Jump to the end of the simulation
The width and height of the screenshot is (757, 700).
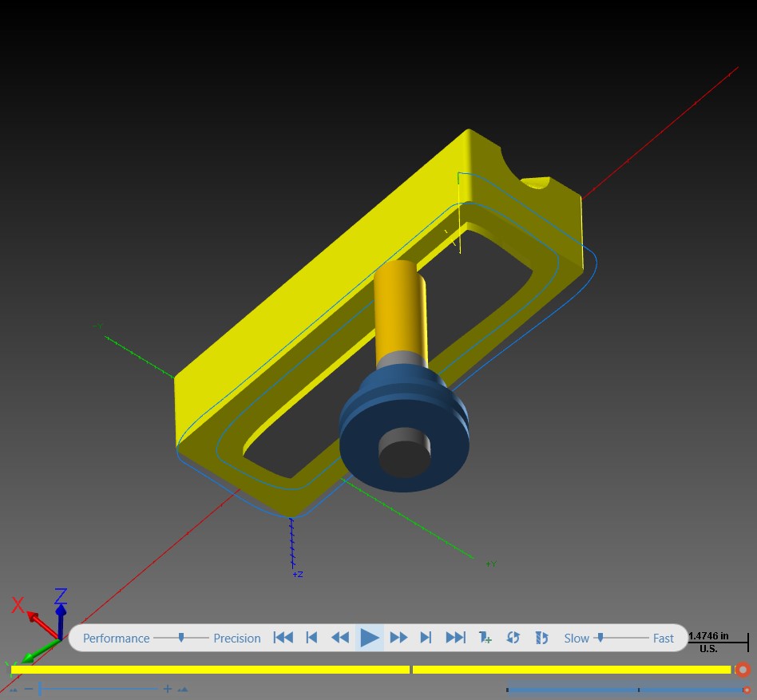(455, 638)
